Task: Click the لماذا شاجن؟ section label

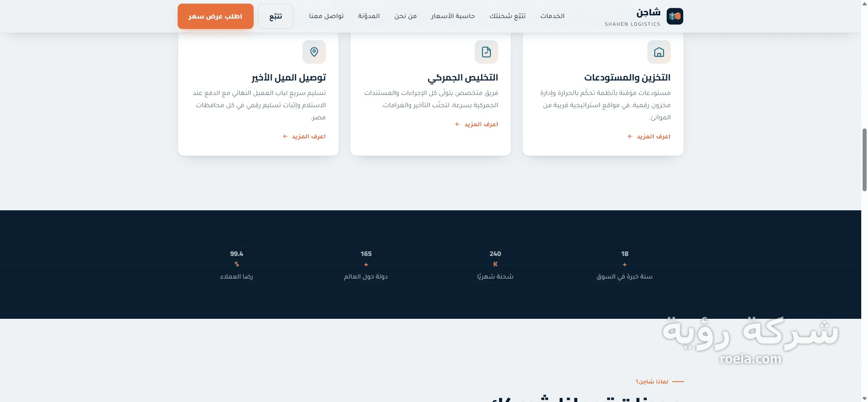Action: pos(652,382)
